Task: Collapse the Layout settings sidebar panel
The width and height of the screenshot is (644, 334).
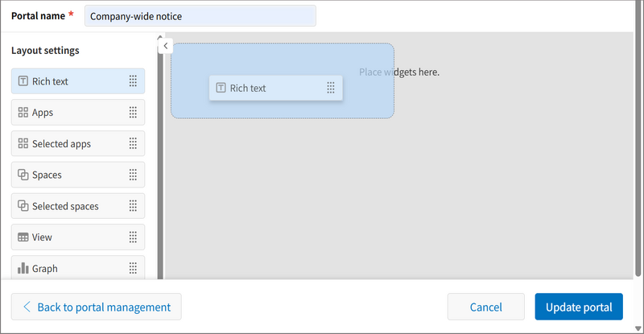Action: pyautogui.click(x=164, y=46)
